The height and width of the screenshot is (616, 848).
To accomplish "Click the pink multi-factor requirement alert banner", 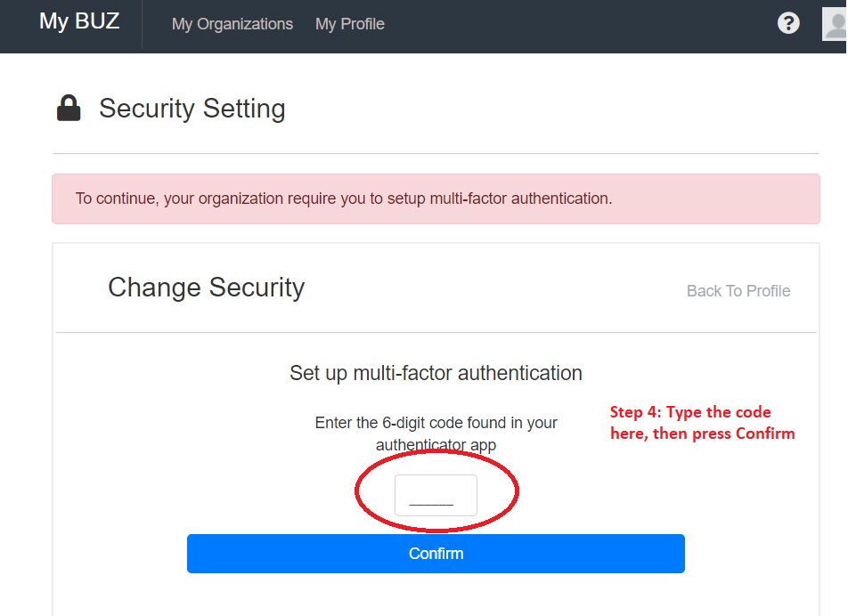I will click(x=436, y=199).
